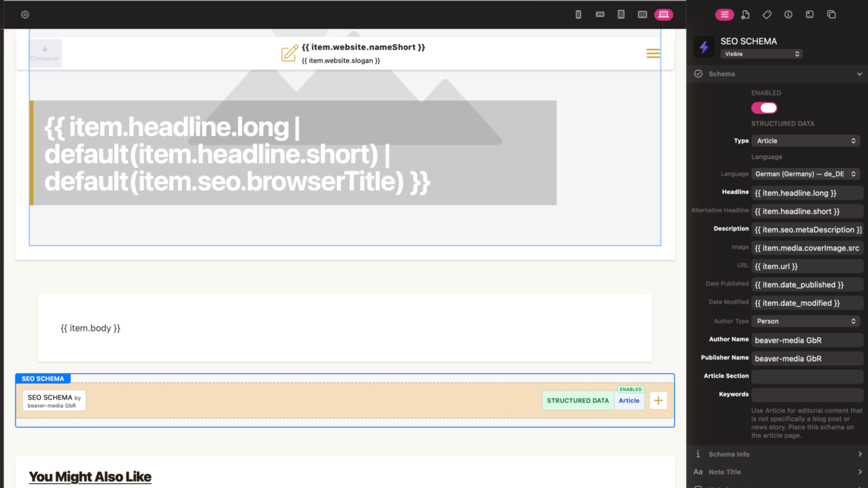Switch to landscape tablet breakpoint
The height and width of the screenshot is (488, 868).
642,14
